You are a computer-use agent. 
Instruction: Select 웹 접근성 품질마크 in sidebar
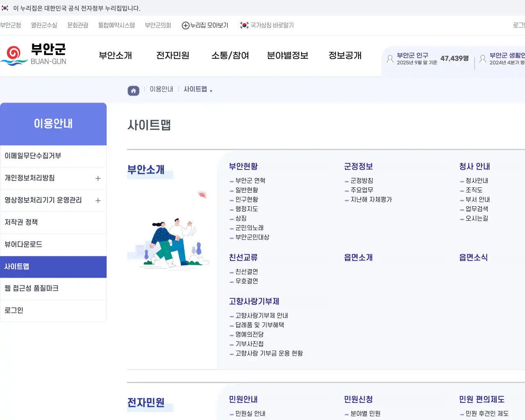53,288
